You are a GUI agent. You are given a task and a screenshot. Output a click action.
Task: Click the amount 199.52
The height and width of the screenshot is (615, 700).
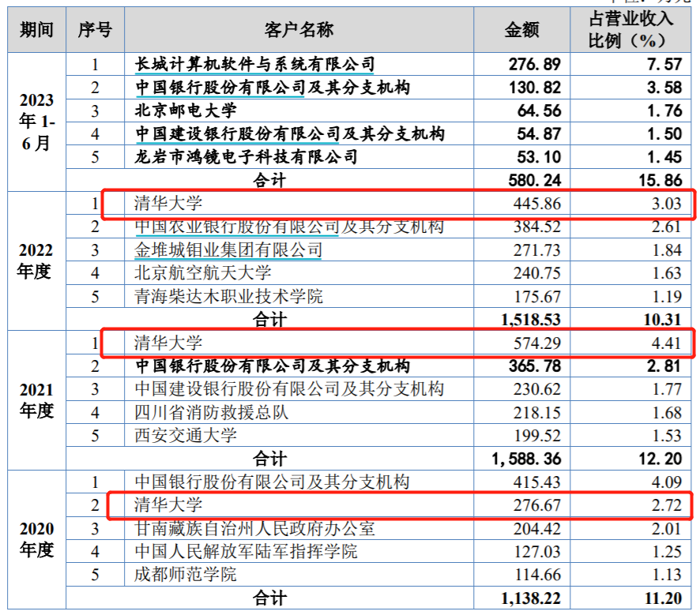[537, 436]
